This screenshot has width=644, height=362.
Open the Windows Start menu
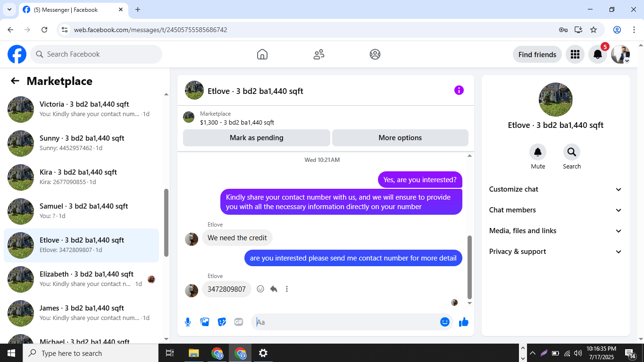11,353
